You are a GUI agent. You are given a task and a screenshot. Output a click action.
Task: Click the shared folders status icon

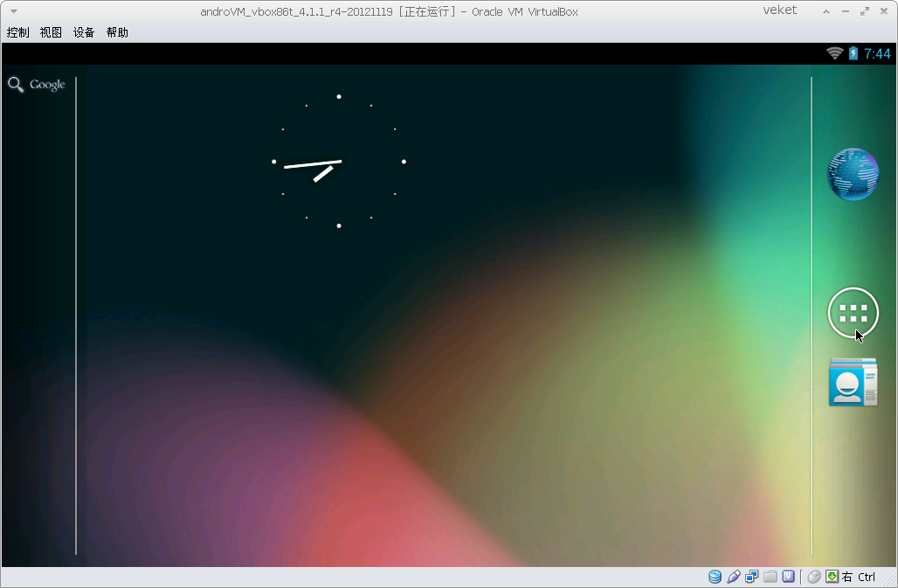(770, 577)
